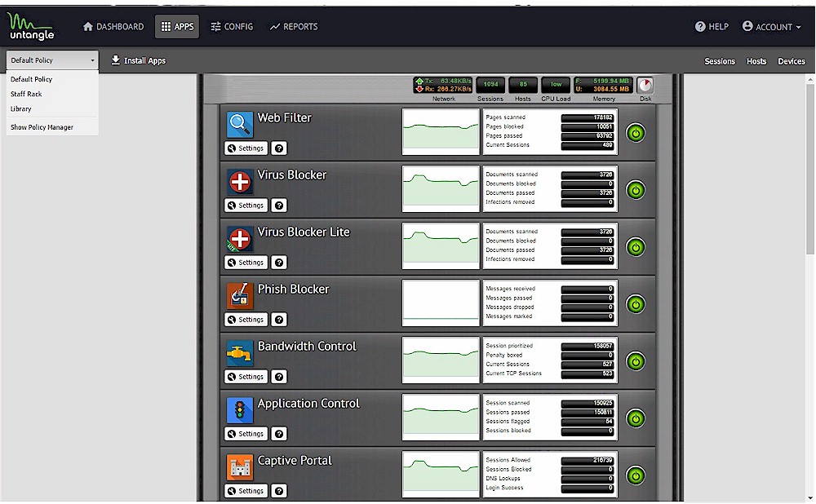Open the Reports tab

tap(294, 27)
